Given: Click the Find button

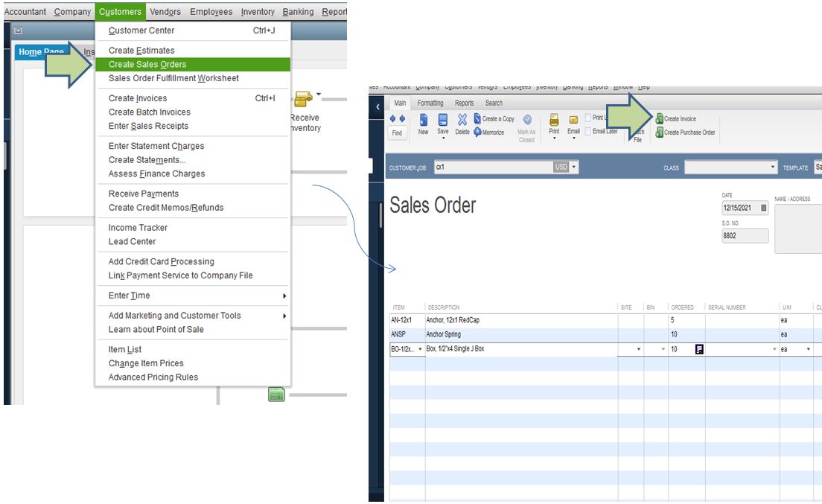Looking at the screenshot, I should (x=398, y=133).
